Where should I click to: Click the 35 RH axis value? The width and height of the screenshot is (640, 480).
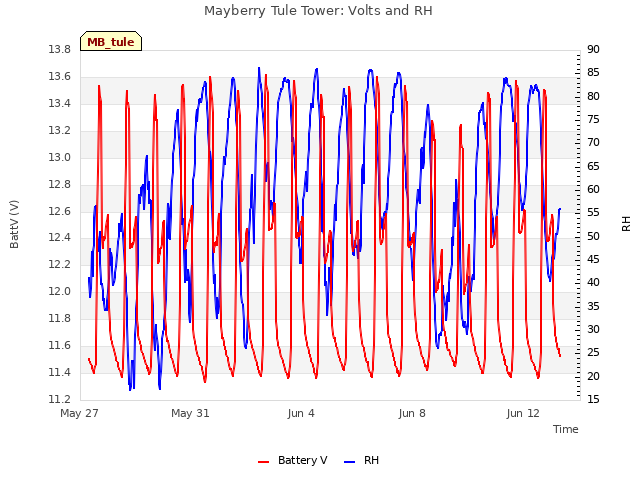click(593, 306)
